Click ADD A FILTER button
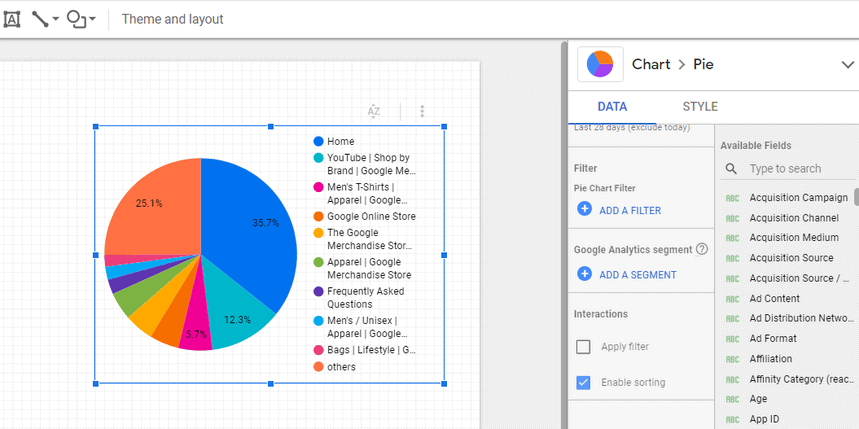Image resolution: width=859 pixels, height=429 pixels. click(x=630, y=210)
